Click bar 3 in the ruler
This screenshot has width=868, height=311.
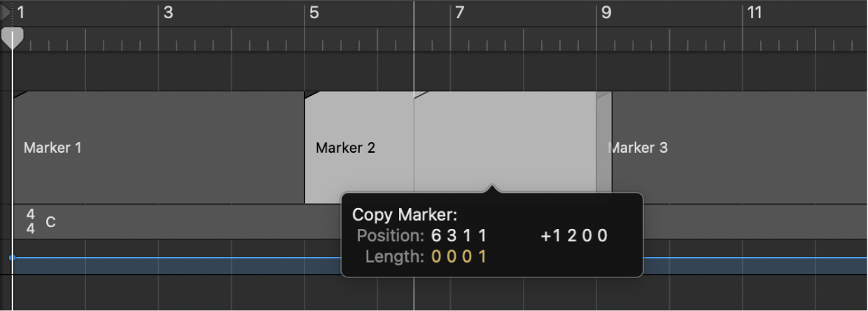[168, 13]
